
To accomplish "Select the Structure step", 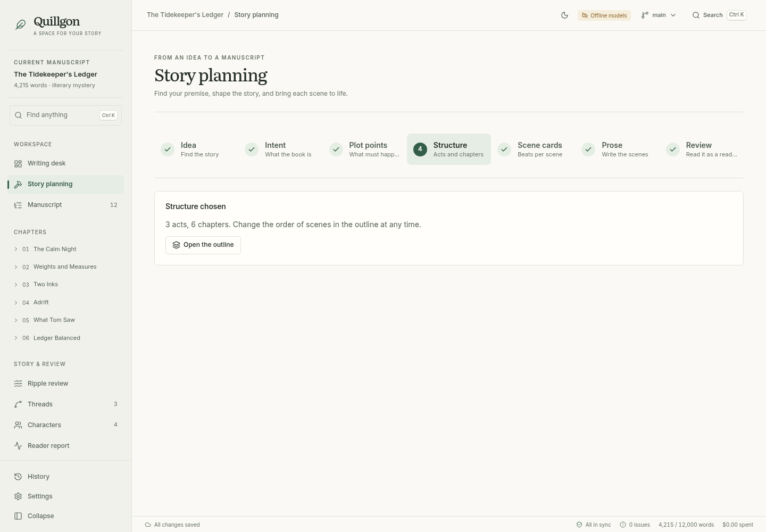I will click(x=449, y=149).
